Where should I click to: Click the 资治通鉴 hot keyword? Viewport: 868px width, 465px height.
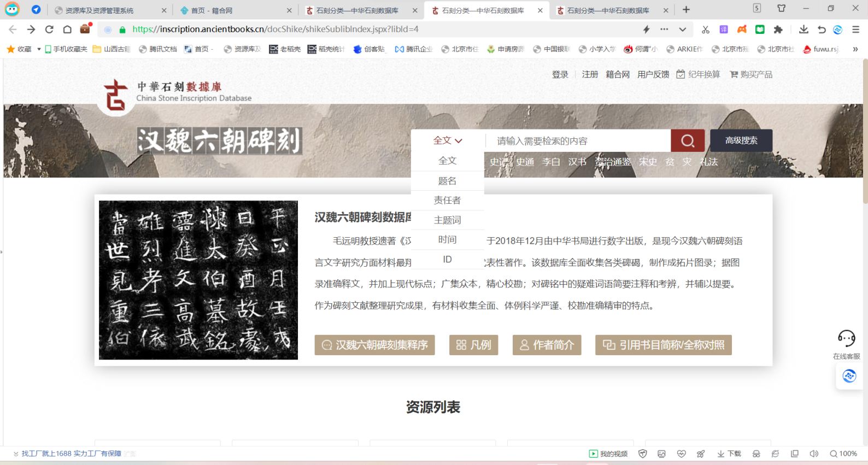[613, 162]
